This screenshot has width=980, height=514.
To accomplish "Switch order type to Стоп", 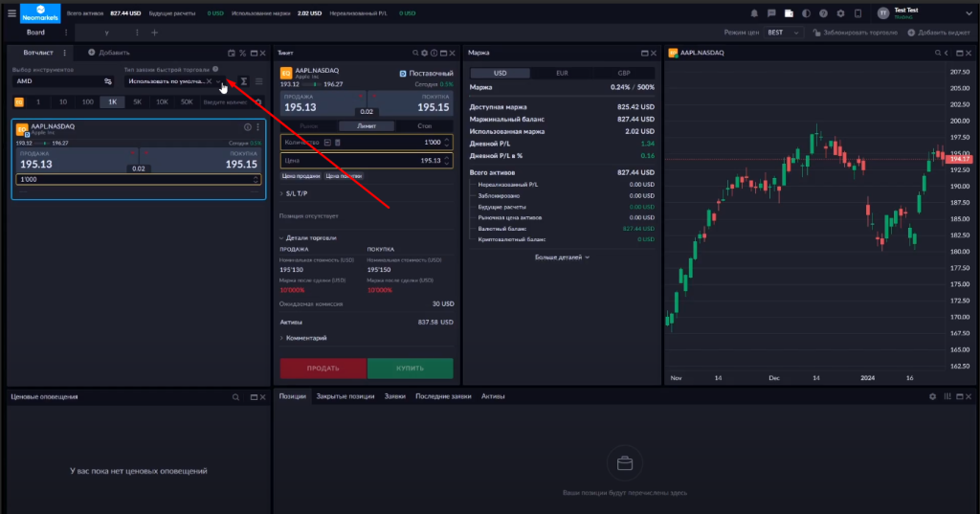I will [x=424, y=126].
